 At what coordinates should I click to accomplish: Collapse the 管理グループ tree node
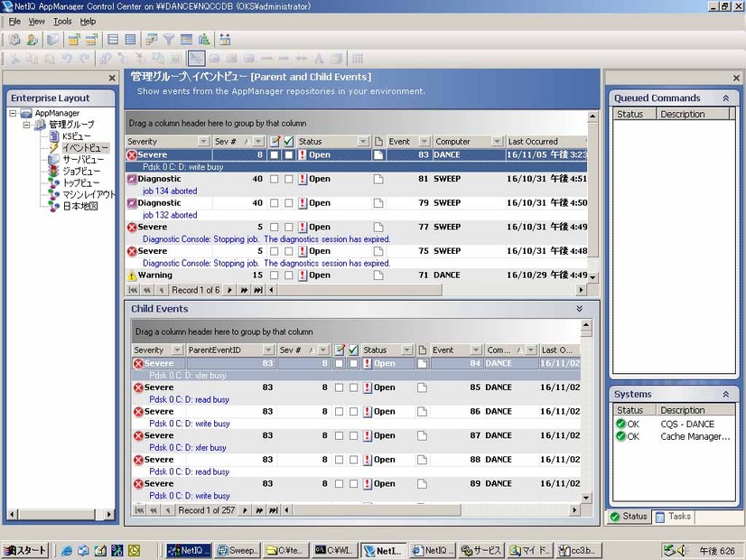click(x=27, y=125)
